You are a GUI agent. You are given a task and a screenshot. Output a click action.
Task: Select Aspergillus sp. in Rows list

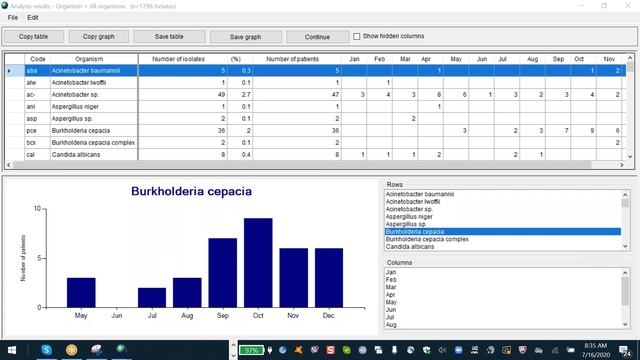click(502, 224)
